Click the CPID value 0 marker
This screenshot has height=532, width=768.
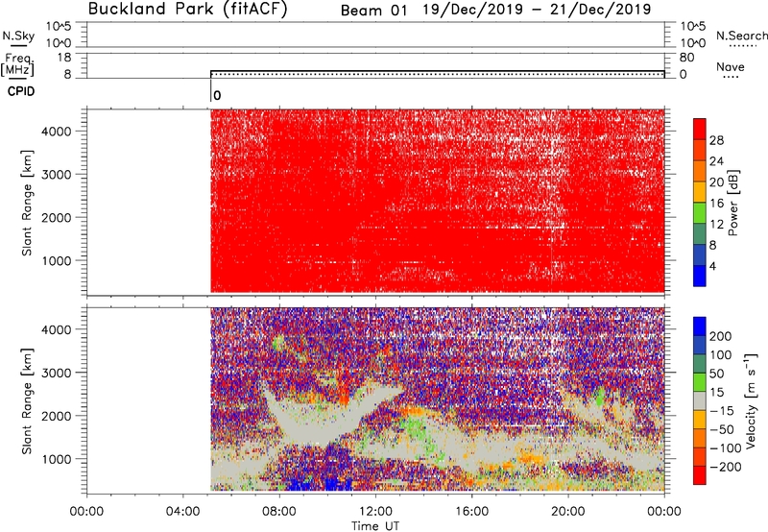[x=218, y=95]
